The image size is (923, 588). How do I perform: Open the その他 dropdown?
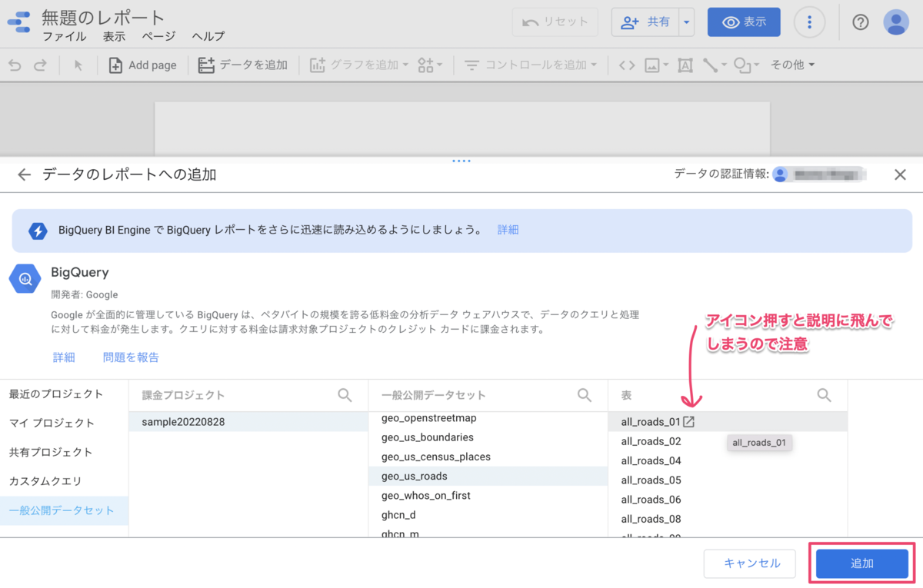(793, 65)
